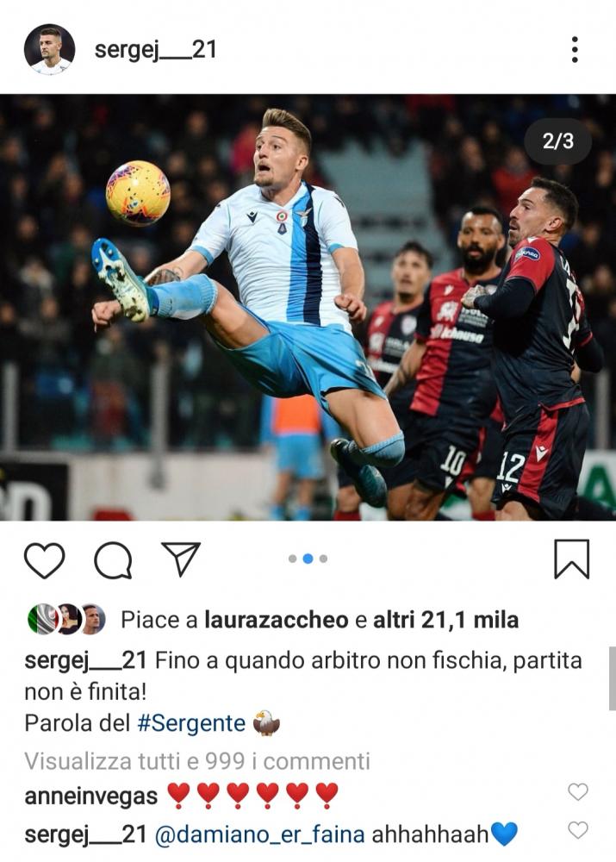This screenshot has height=862, width=616.
Task: Select the first carousel dot indicator
Action: click(292, 559)
